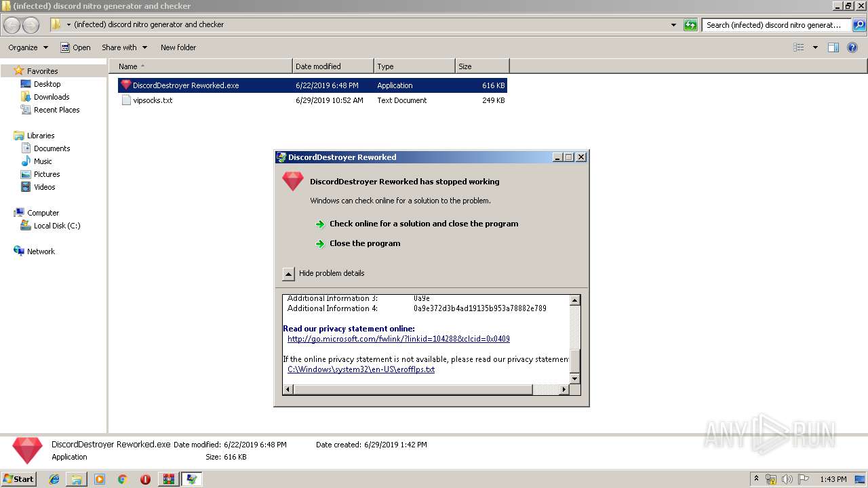Select the vipsocks.txt file icon
Screen dimensions: 868x488
[125, 100]
